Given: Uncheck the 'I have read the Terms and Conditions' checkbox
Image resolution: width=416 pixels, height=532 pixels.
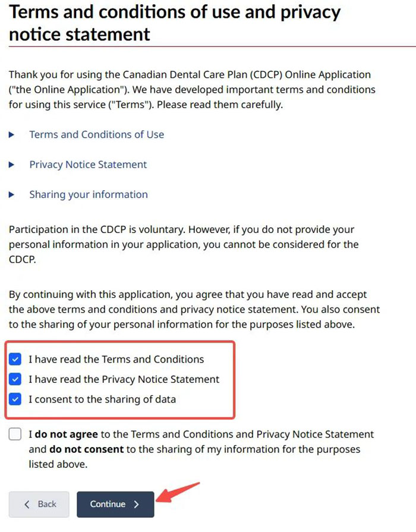Looking at the screenshot, I should 16,360.
